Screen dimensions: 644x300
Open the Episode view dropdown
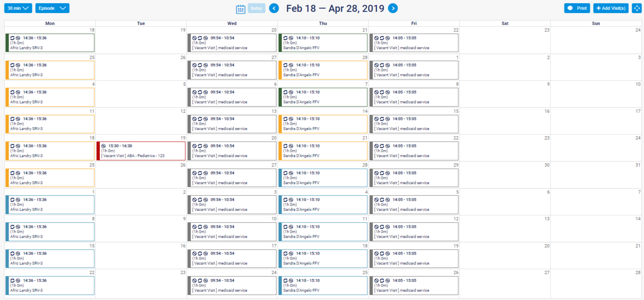(52, 8)
